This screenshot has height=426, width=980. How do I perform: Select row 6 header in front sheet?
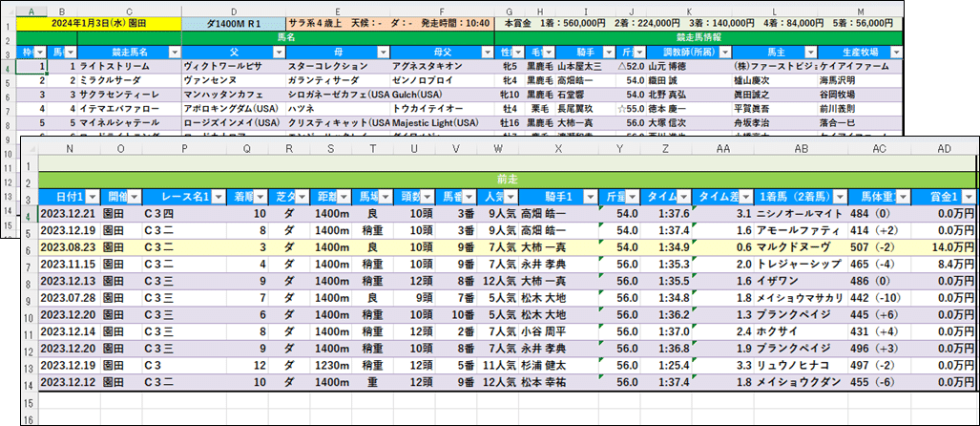click(30, 247)
